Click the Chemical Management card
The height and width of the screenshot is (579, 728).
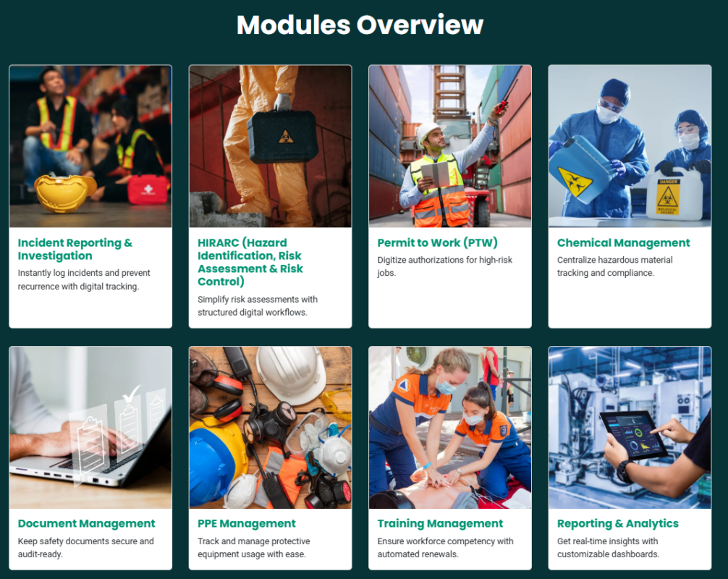point(629,197)
